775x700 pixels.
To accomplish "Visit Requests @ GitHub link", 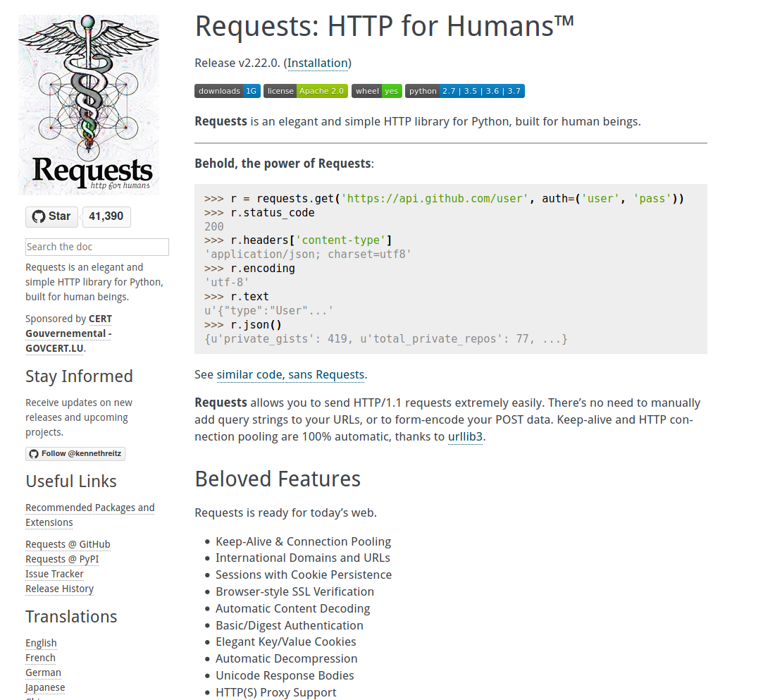I will point(68,544).
